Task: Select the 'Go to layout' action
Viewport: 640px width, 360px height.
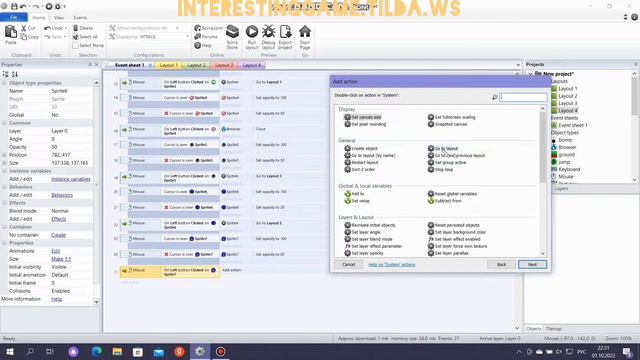Action: point(443,149)
